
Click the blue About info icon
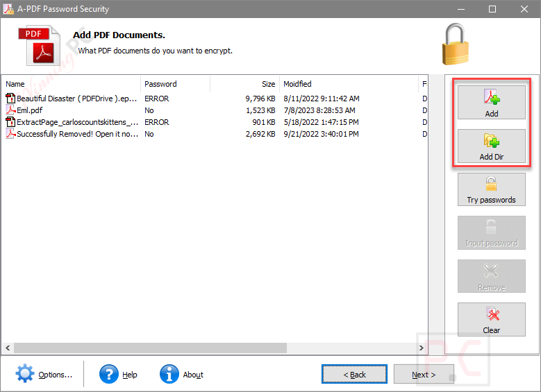(169, 374)
